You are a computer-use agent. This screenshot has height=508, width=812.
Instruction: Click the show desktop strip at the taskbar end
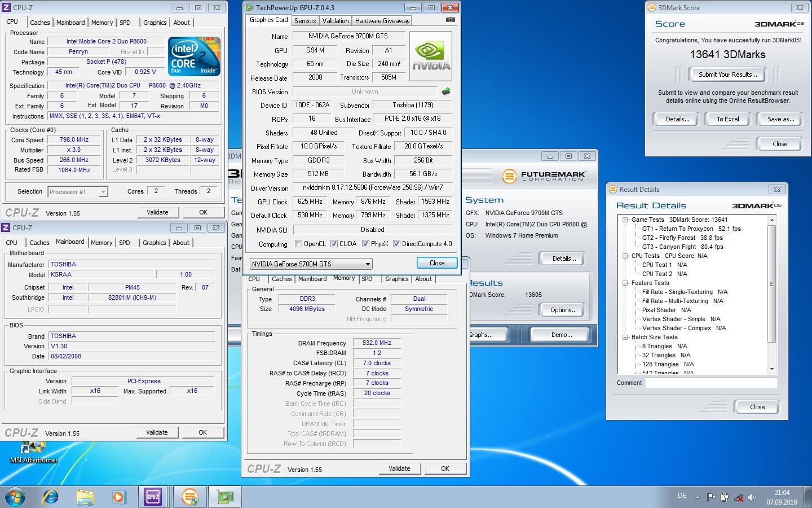pos(808,497)
